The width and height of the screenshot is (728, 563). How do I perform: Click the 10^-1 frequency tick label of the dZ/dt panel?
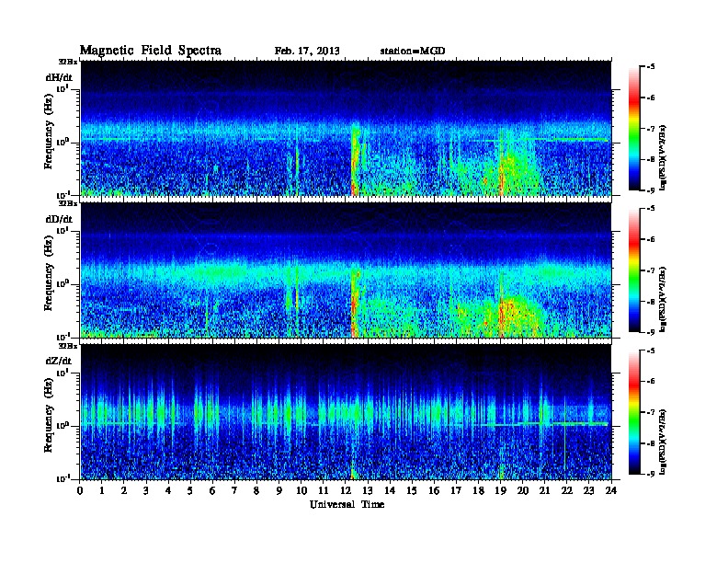(x=63, y=477)
